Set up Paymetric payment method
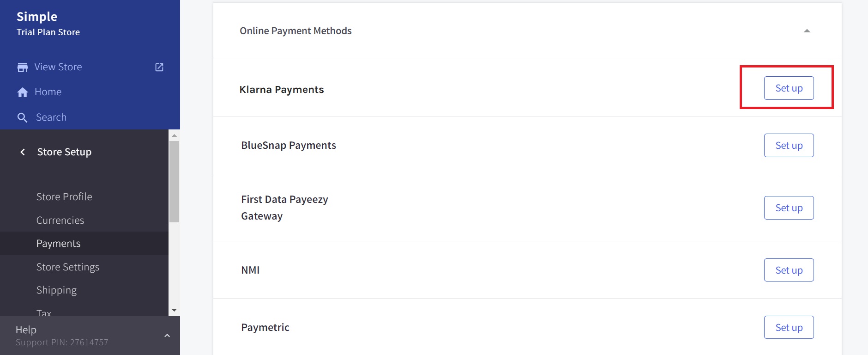868x355 pixels. (x=789, y=327)
